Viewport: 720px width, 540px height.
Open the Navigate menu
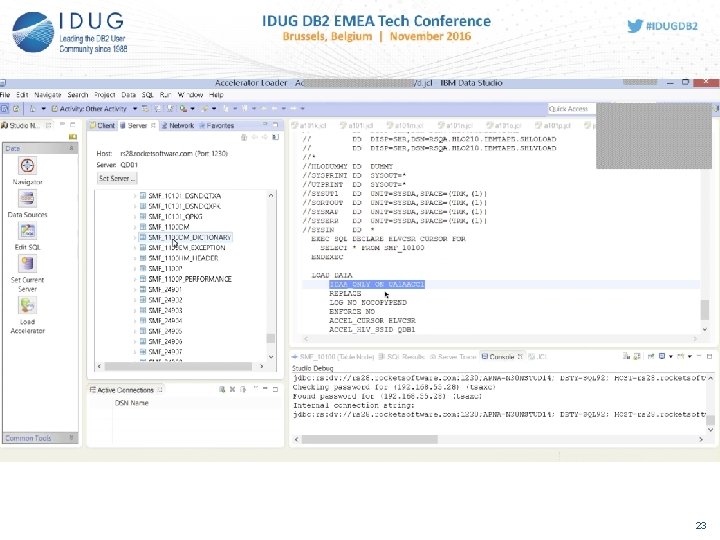(x=48, y=95)
